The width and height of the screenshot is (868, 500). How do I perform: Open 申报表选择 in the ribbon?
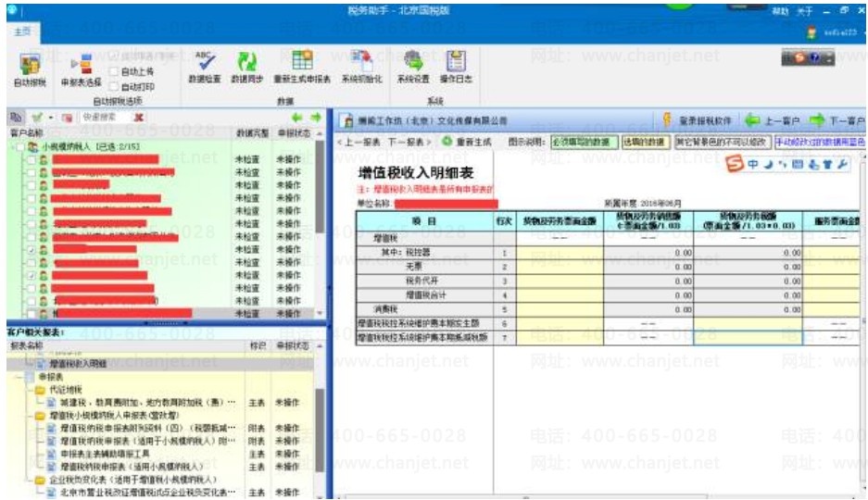click(x=82, y=69)
